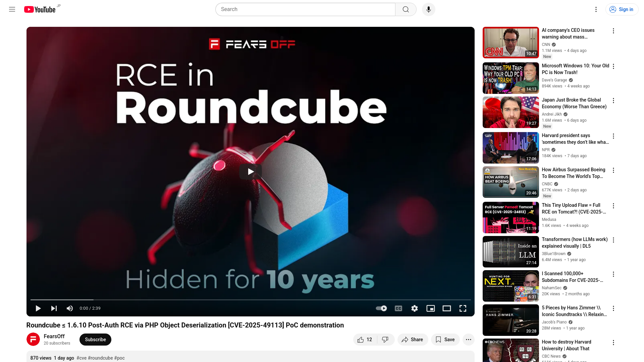The height and width of the screenshot is (362, 644).
Task: Open options for Windows 10 video
Action: [613, 66]
